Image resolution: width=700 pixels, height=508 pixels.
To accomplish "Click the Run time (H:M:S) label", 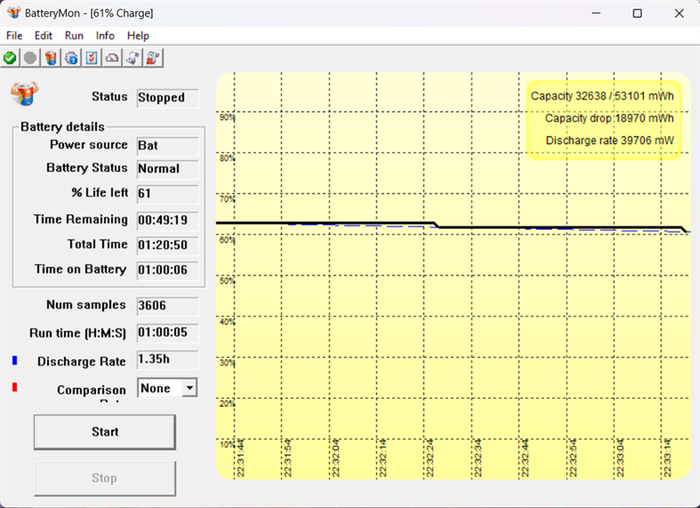I will [78, 333].
